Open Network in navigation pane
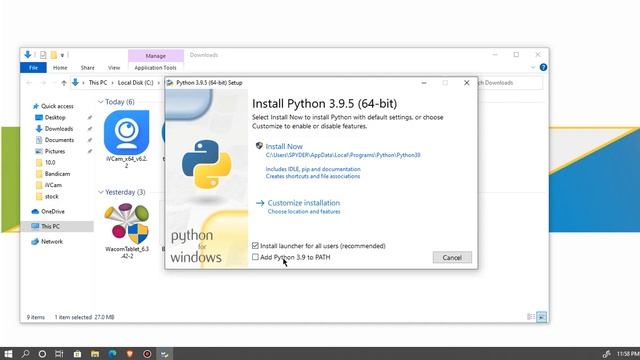The width and height of the screenshot is (640, 360). [52, 242]
